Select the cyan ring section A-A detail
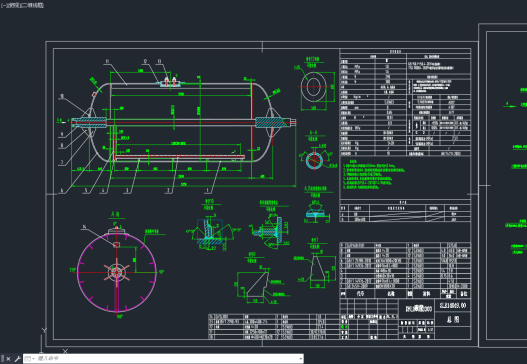The width and height of the screenshot is (527, 364). point(314,160)
